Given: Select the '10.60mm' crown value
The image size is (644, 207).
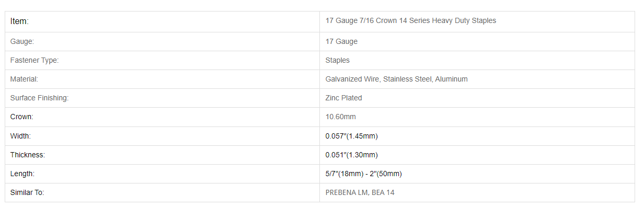Looking at the screenshot, I should (x=341, y=117).
